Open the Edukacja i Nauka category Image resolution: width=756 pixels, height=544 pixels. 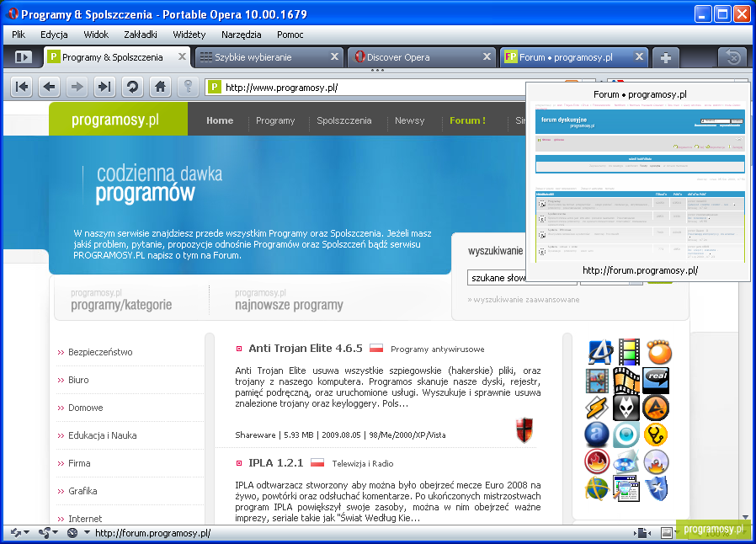tap(102, 435)
